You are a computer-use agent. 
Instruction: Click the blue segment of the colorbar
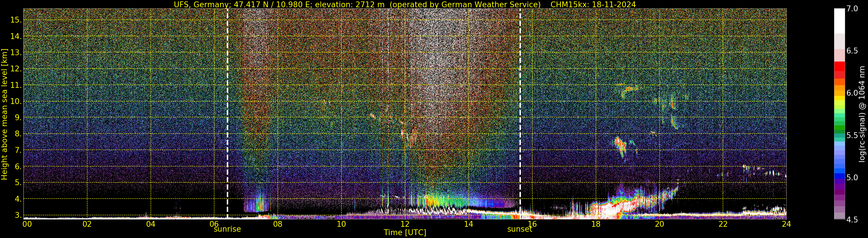pyautogui.click(x=839, y=176)
